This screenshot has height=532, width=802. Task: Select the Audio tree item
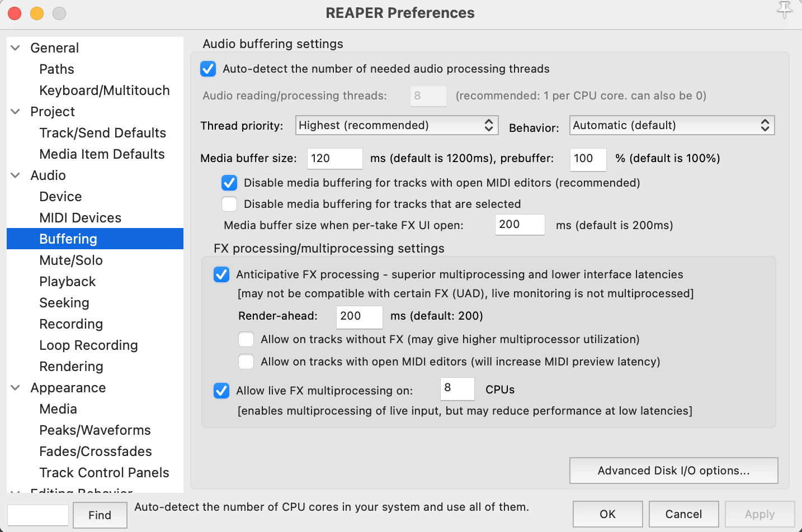[48, 175]
